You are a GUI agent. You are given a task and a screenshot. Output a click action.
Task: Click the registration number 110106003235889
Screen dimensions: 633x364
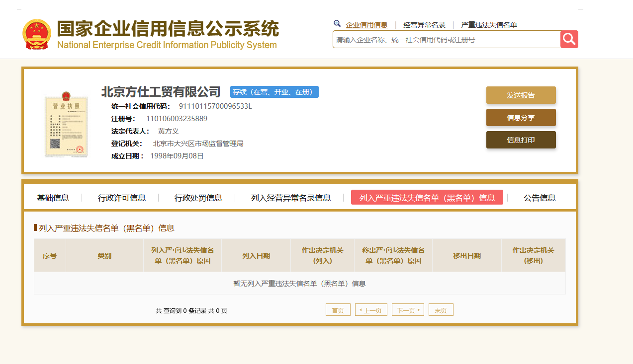177,119
